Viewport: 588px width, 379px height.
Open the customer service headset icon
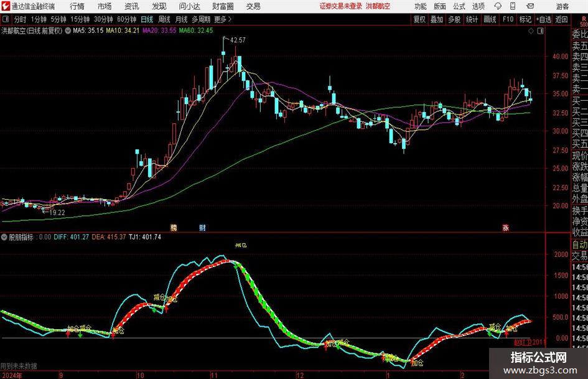(x=498, y=6)
